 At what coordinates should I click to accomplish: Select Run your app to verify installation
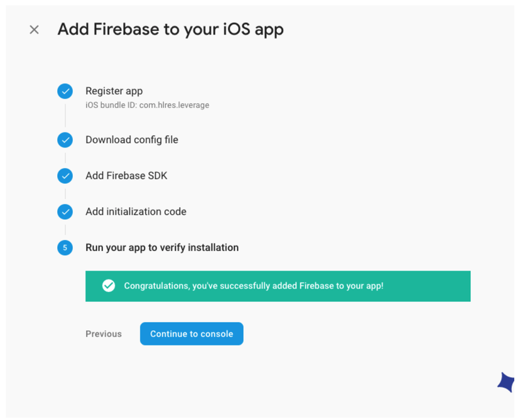162,247
